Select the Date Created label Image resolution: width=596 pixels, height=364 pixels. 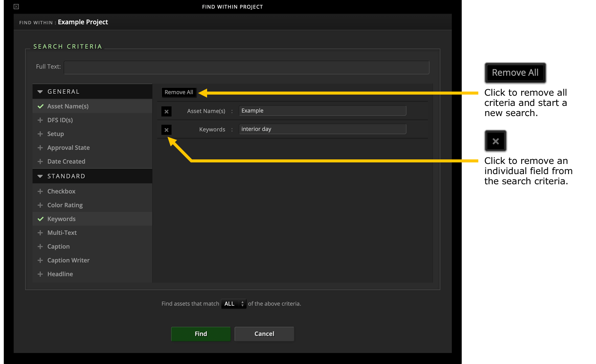point(66,161)
